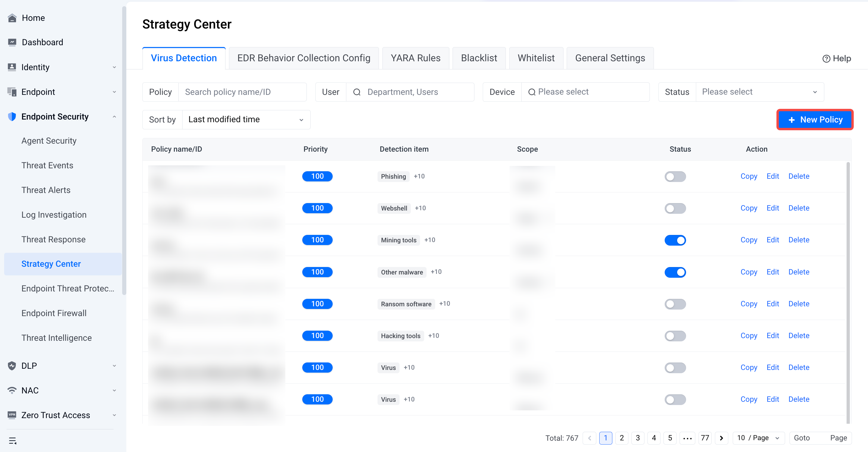This screenshot has width=868, height=452.
Task: Click the NAC wifi icon
Action: [12, 390]
